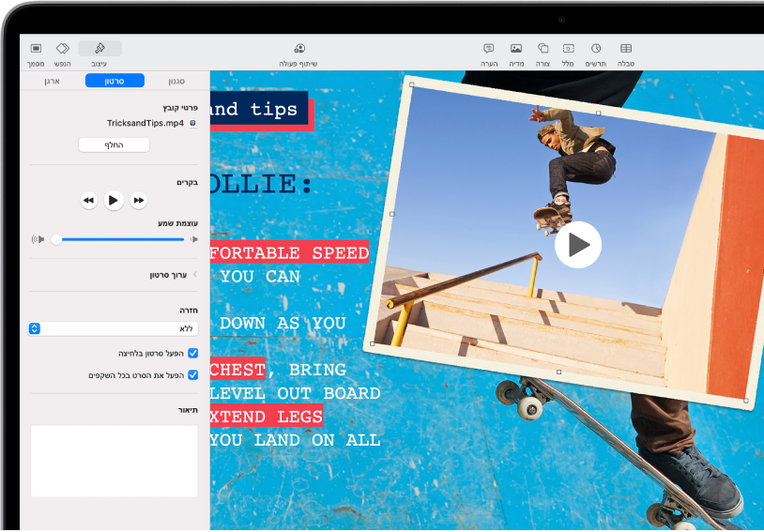764x532 pixels.
Task: Open the Media (מדיה) menu
Action: [x=516, y=54]
